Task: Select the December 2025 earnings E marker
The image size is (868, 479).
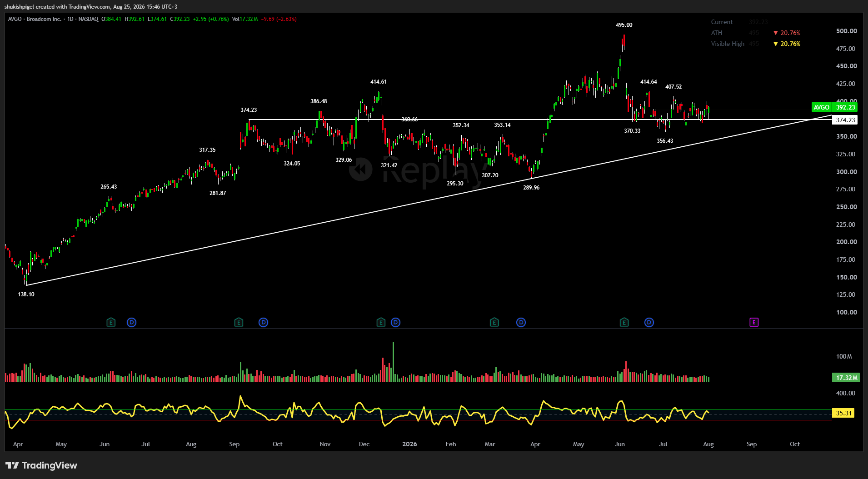Action: (x=381, y=322)
